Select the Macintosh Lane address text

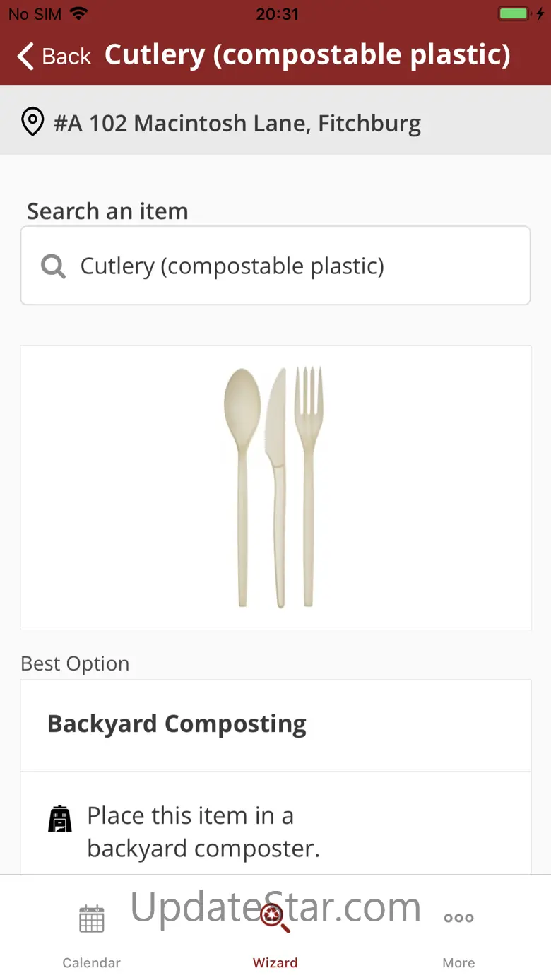click(237, 123)
